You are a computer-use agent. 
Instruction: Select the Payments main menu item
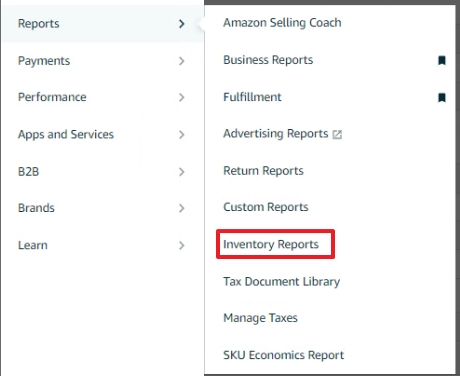click(x=102, y=61)
